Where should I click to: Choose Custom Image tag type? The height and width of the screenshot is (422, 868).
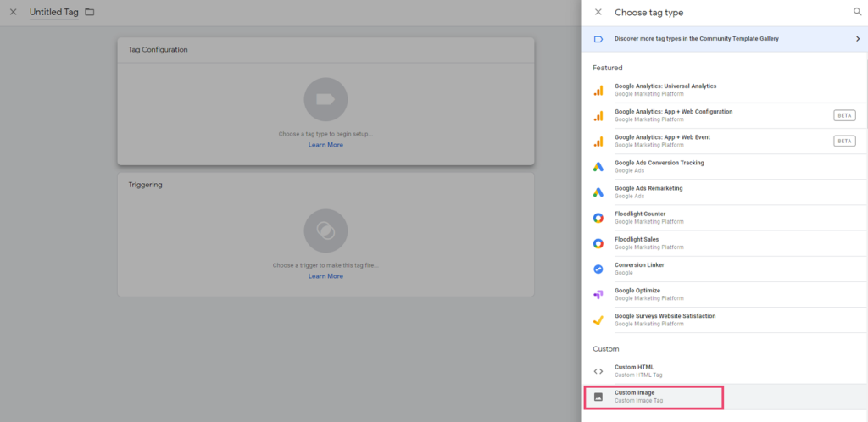(725, 397)
